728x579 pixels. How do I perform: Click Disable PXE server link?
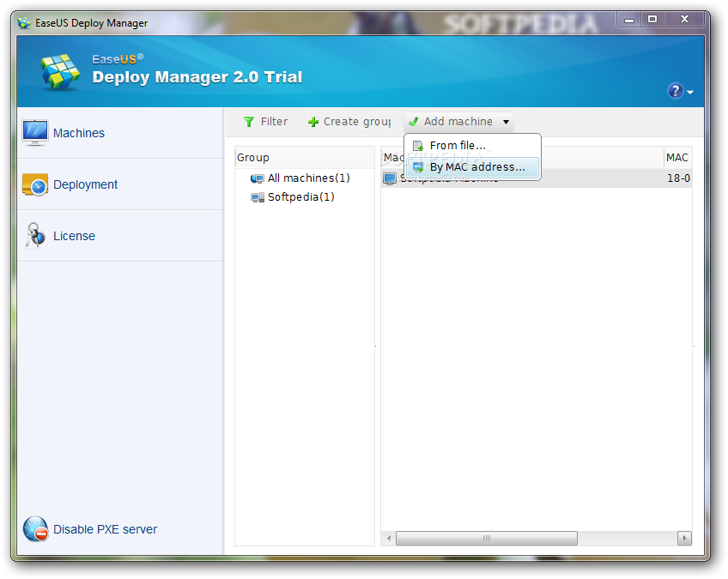point(105,529)
